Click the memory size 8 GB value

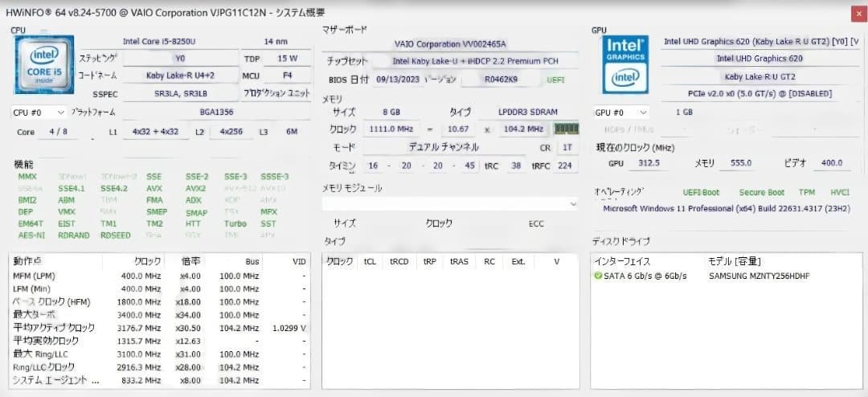point(391,112)
